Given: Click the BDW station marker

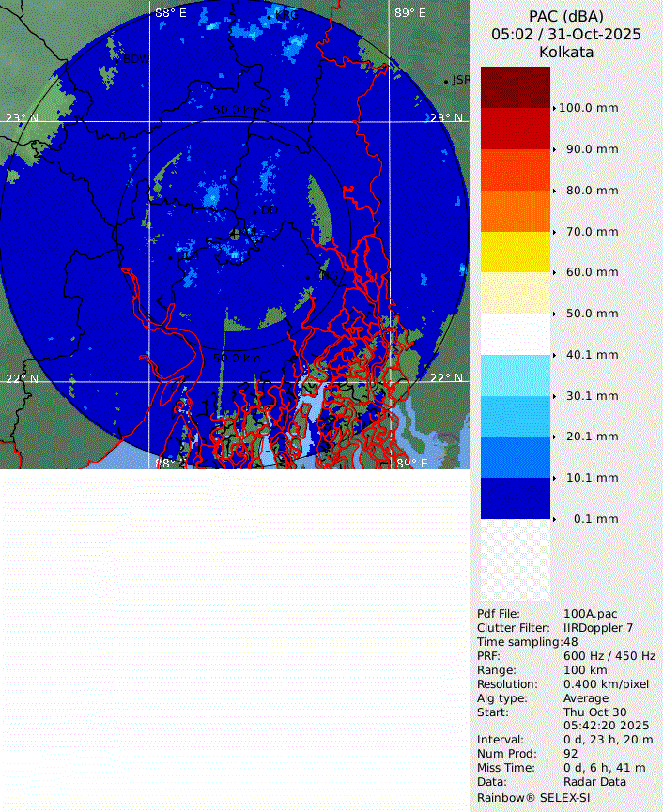Looking at the screenshot, I should [118, 58].
